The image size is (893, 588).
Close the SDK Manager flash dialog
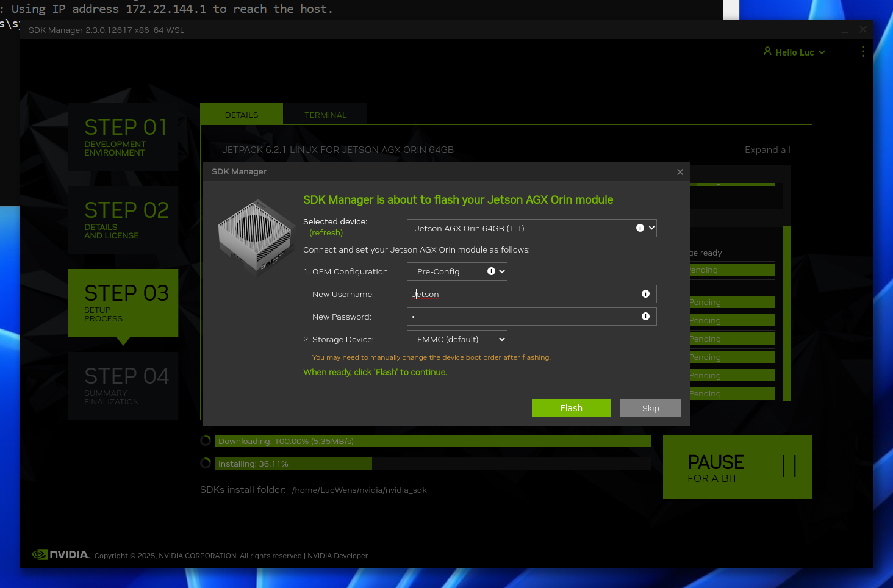680,172
